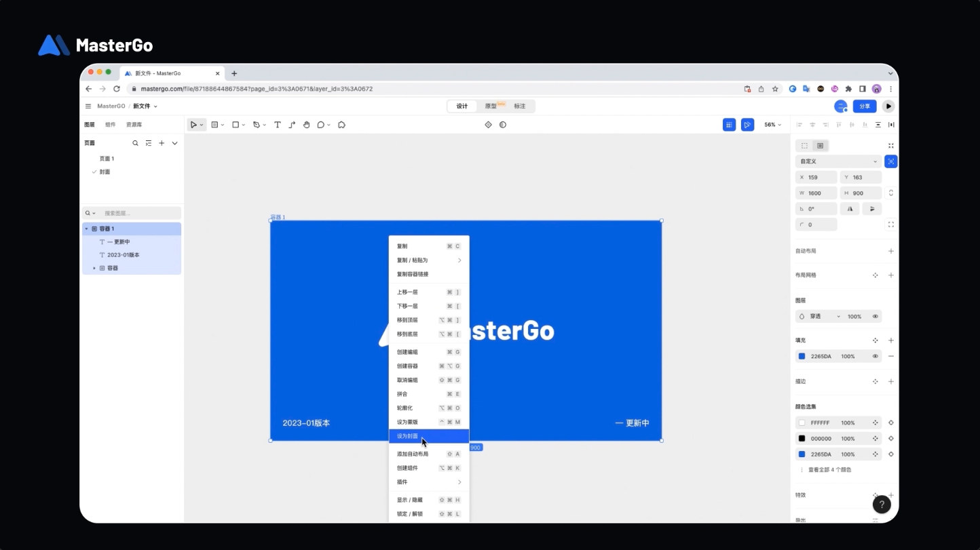Viewport: 980px width, 550px height.
Task: Choose 添加自动布局 in the context menu
Action: pyautogui.click(x=429, y=454)
